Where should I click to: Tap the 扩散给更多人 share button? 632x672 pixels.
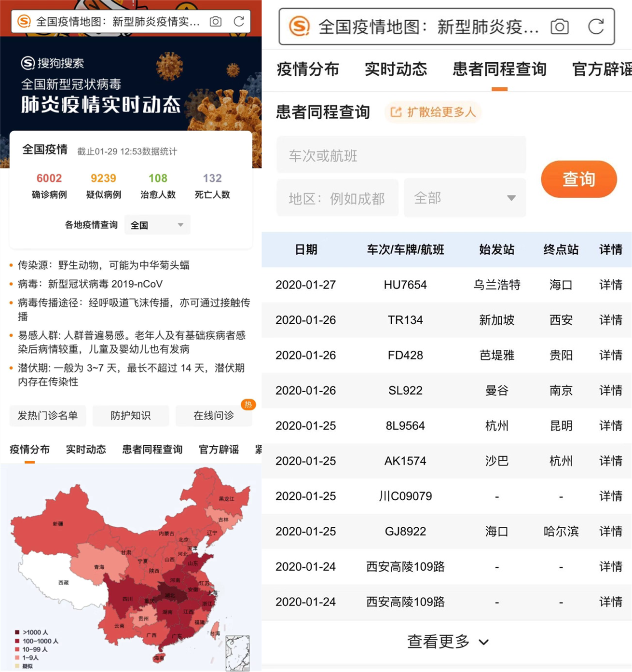433,112
